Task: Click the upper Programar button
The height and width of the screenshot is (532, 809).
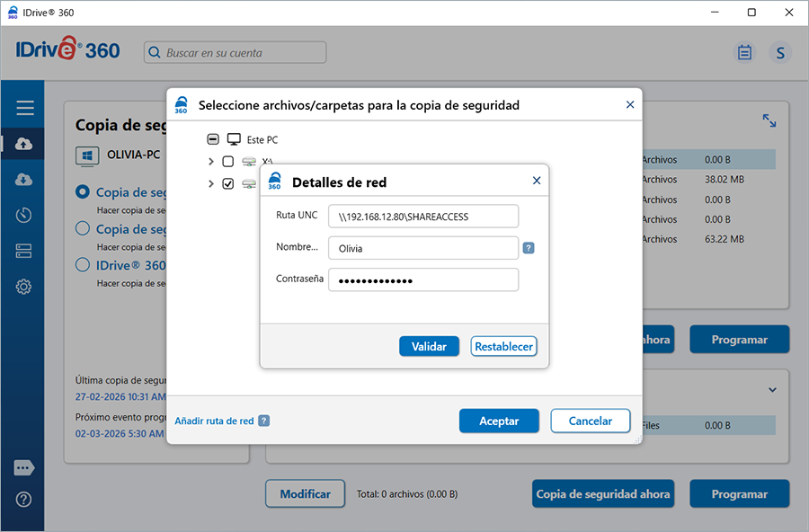Action: point(740,340)
